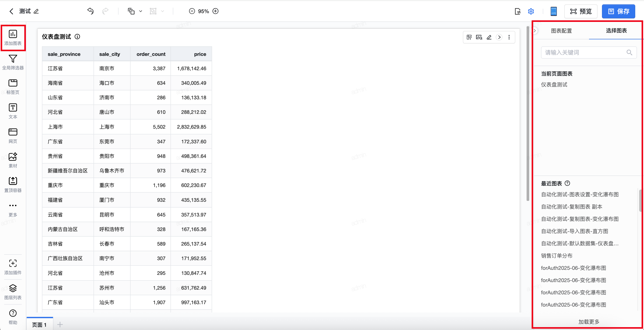Viewport: 644px width, 330px height.
Task: Click the 新疆维吾尔自治区 cell
Action: point(68,171)
